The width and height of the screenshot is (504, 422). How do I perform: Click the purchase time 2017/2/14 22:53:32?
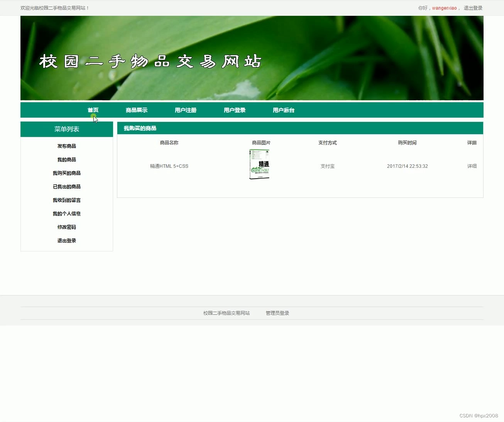tap(407, 166)
